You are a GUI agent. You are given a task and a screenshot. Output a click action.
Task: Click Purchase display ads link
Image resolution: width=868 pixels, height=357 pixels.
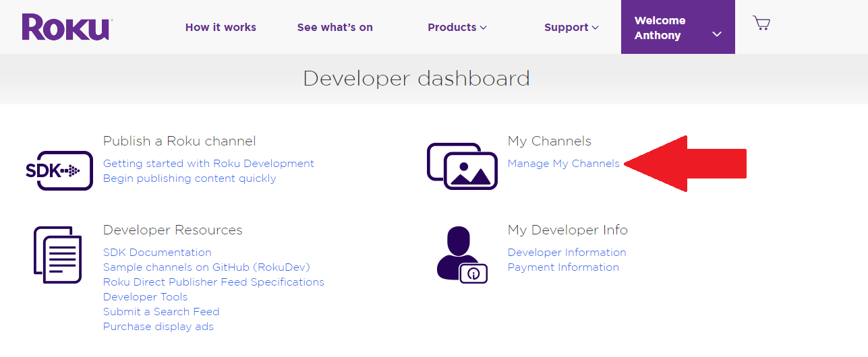coord(158,327)
